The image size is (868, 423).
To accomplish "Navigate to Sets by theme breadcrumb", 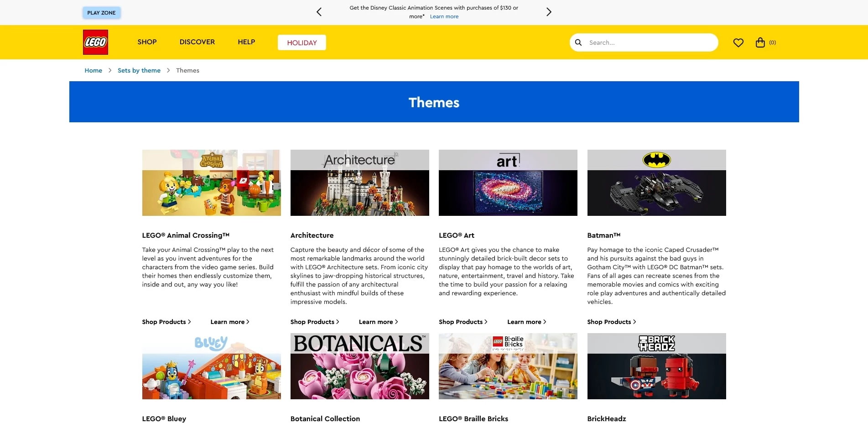I will coord(139,70).
